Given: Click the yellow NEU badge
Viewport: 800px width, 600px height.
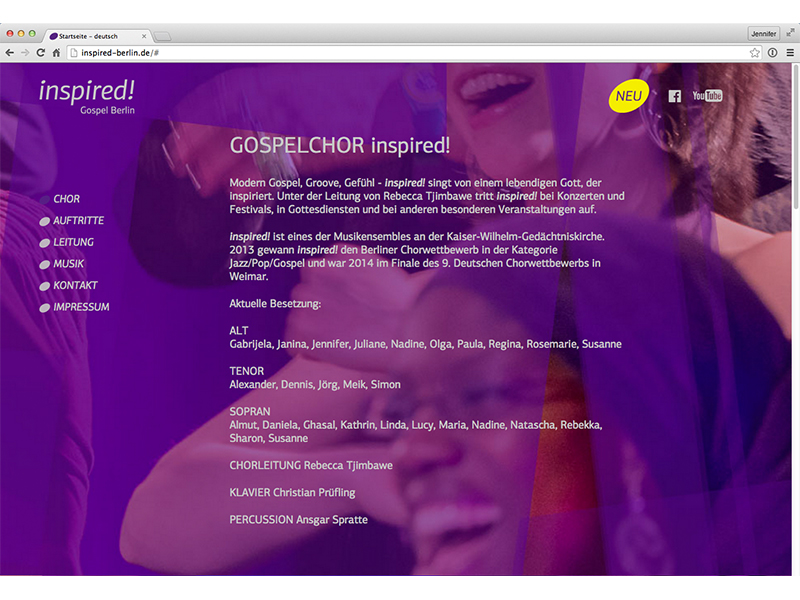Looking at the screenshot, I should [629, 96].
